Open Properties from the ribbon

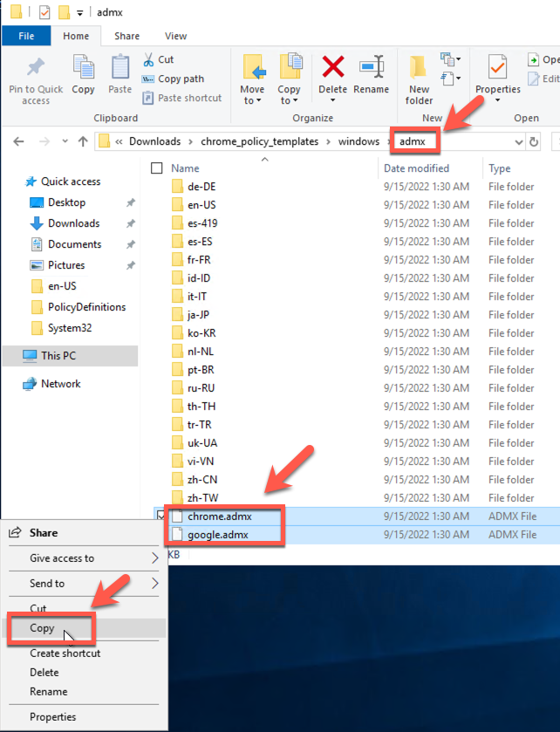[x=497, y=69]
